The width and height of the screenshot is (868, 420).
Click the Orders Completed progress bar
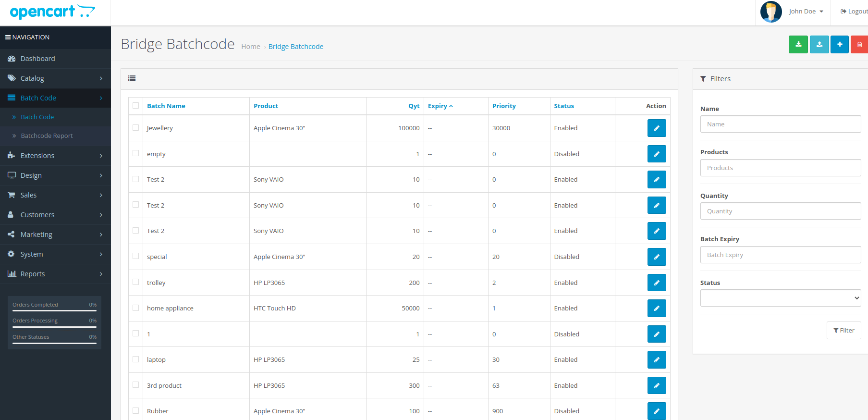[x=54, y=310]
